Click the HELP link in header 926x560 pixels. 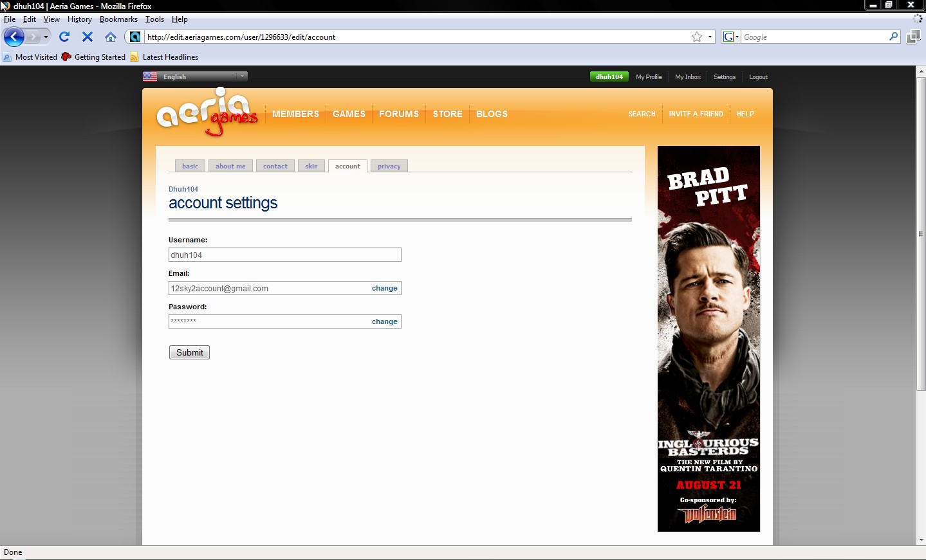click(745, 114)
